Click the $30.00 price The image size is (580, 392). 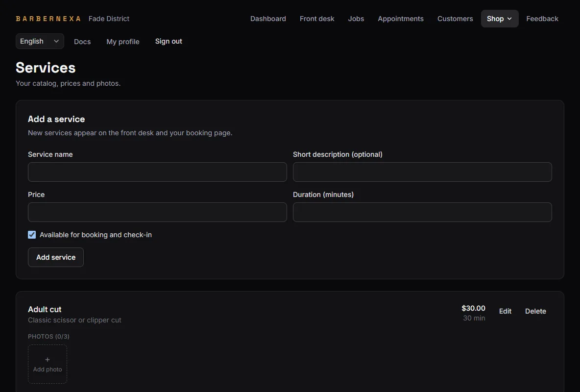474,308
